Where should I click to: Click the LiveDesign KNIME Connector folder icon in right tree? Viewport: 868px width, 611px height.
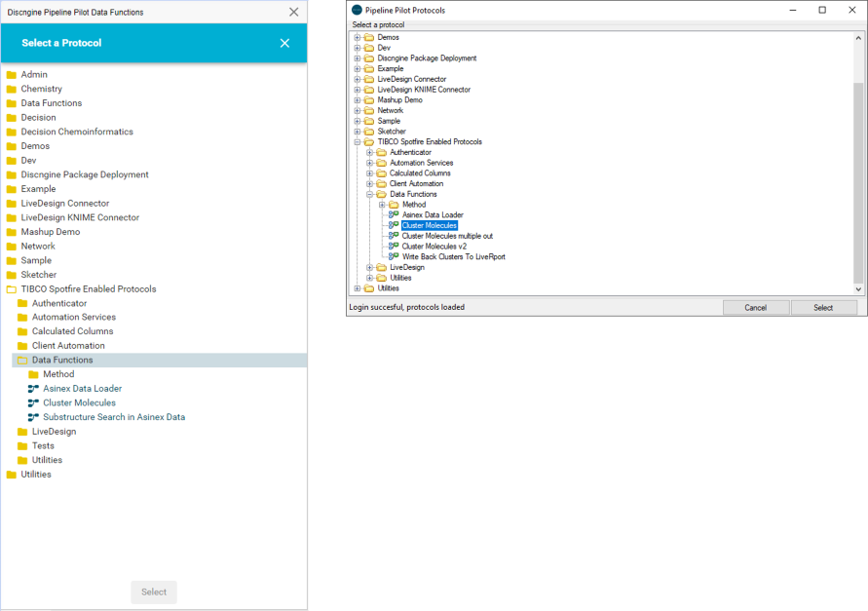pyautogui.click(x=369, y=90)
